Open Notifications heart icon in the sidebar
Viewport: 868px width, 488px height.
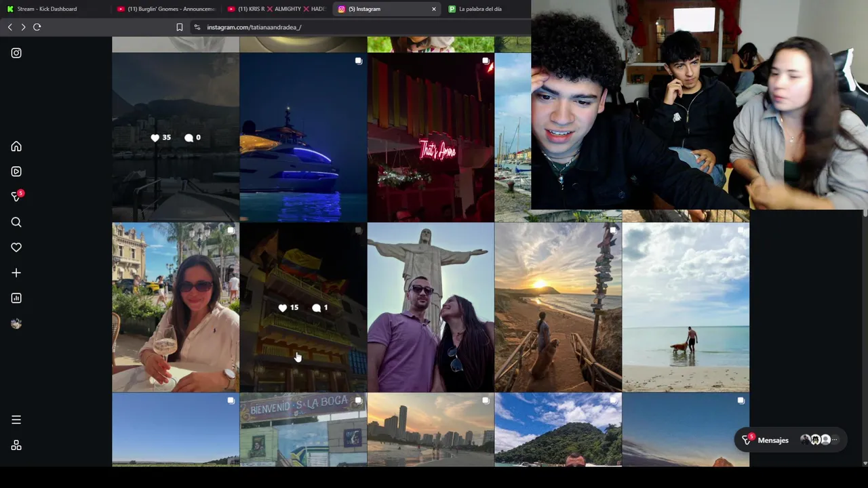(x=16, y=247)
